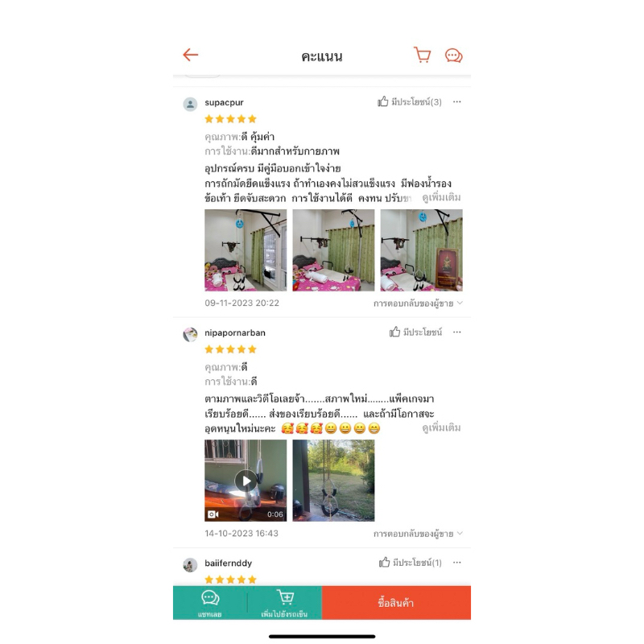Open three-dot menu on baiifernddy's review

coord(457,562)
